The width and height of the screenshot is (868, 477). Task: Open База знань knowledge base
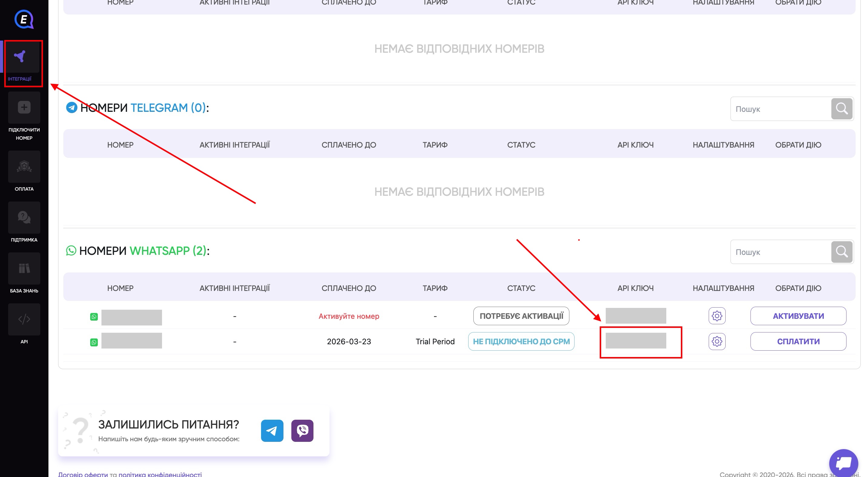pyautogui.click(x=24, y=268)
